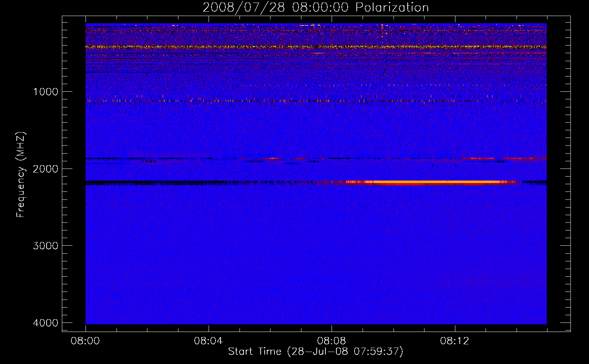
Task: Click the 'Start Time (28-Jul-08 07:59:37)' label
Action: [316, 352]
